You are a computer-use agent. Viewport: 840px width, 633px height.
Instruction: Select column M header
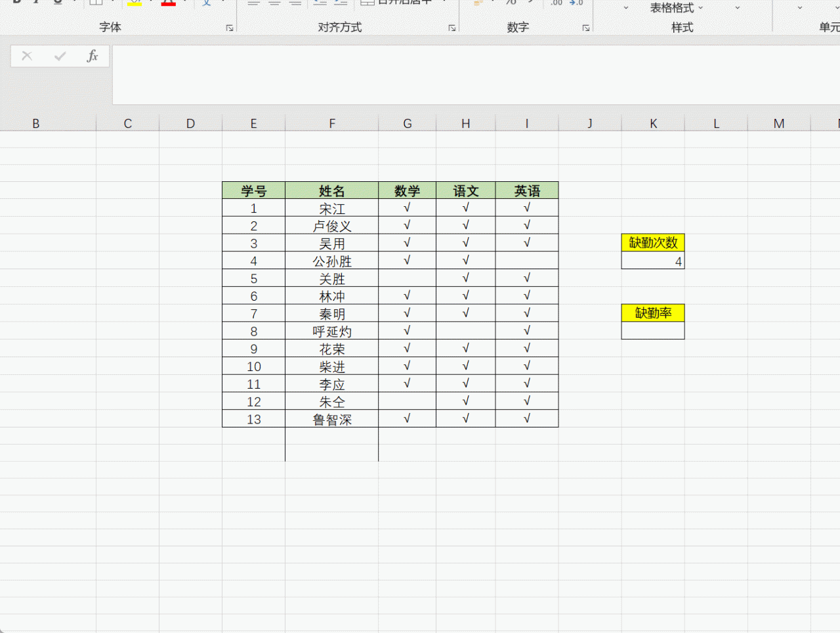point(779,123)
